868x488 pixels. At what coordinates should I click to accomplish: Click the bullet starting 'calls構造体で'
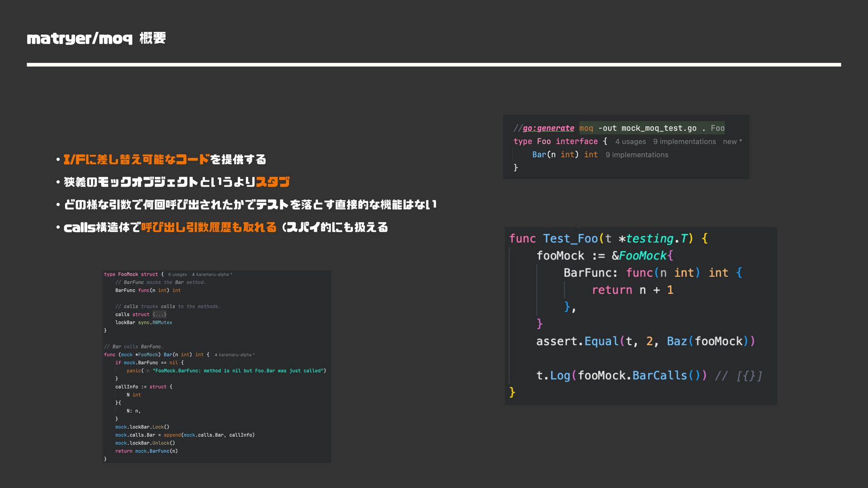point(226,227)
